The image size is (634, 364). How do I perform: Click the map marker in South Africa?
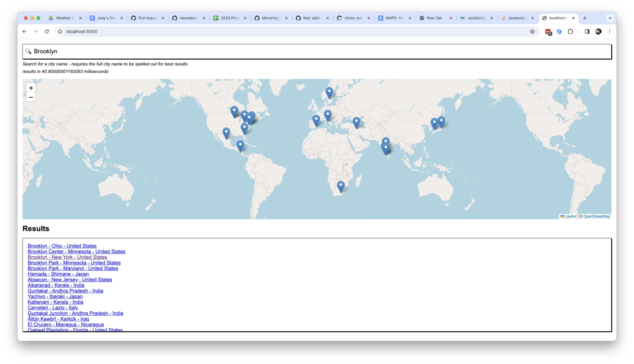[x=341, y=186]
